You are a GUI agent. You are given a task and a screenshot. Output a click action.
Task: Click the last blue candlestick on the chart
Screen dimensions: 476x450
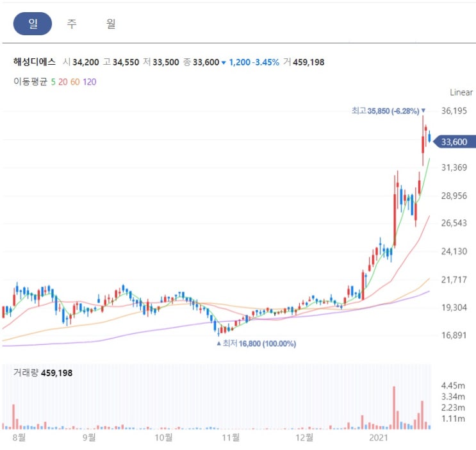coord(429,137)
